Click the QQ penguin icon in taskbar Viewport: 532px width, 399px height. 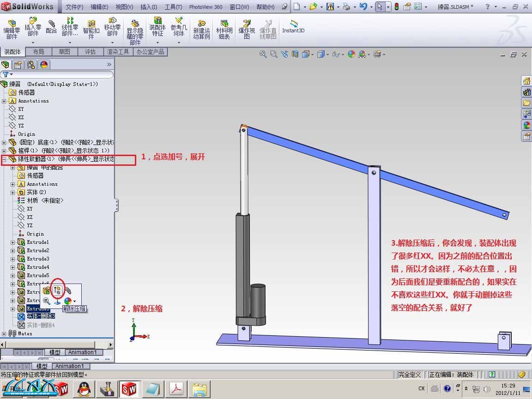tap(84, 389)
